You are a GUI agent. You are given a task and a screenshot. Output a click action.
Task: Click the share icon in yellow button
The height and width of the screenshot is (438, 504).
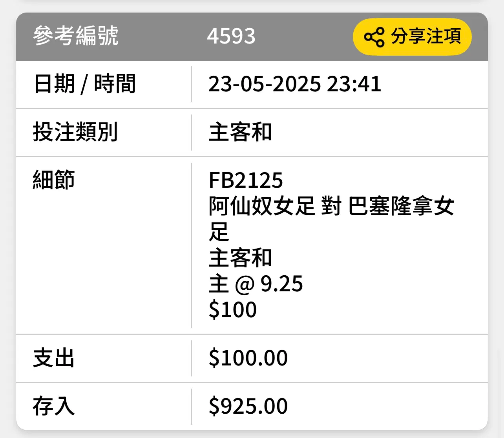click(x=374, y=37)
